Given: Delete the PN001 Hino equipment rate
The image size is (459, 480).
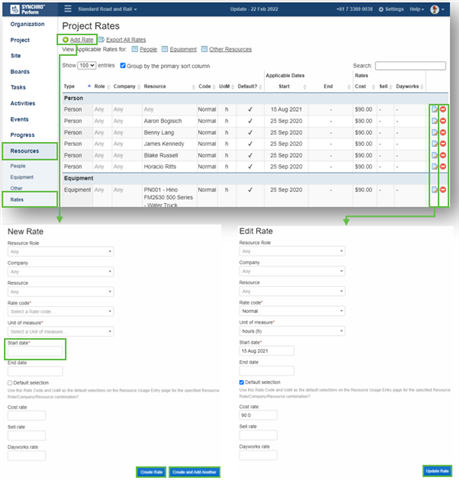Looking at the screenshot, I should coord(443,190).
